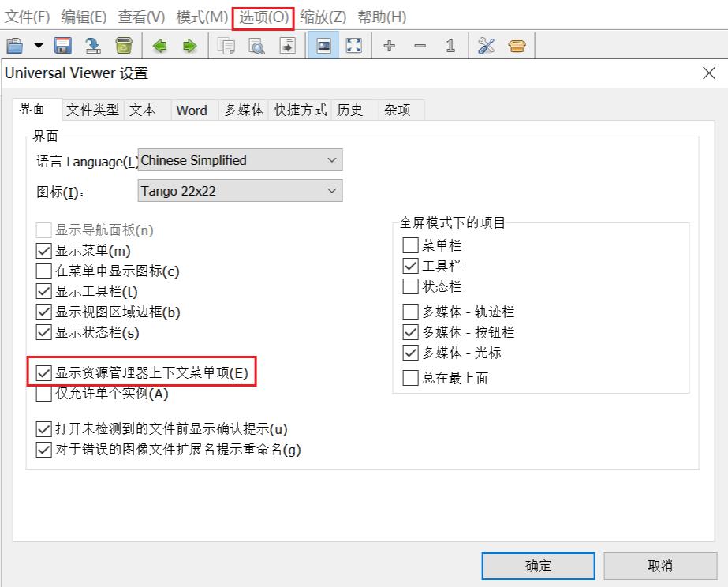Click the Open file folder icon
The width and height of the screenshot is (728, 587).
(x=15, y=46)
